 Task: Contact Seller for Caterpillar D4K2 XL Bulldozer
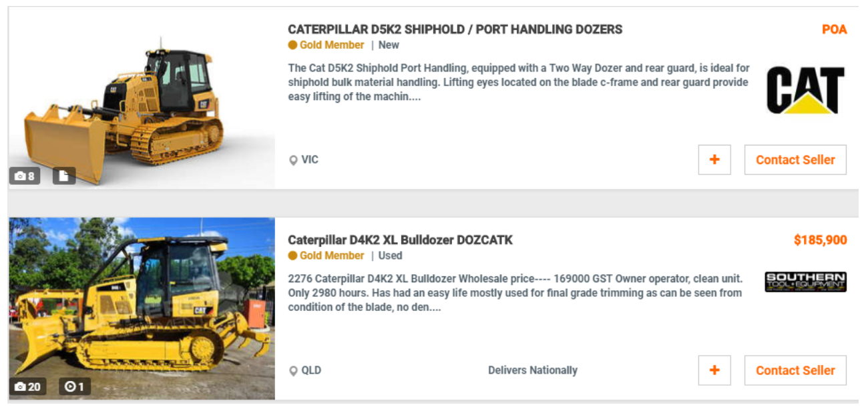795,370
